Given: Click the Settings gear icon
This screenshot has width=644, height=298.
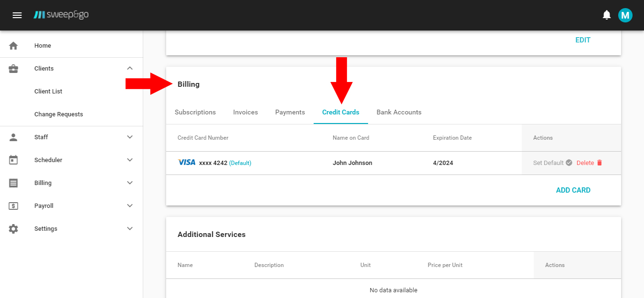Looking at the screenshot, I should 13,229.
